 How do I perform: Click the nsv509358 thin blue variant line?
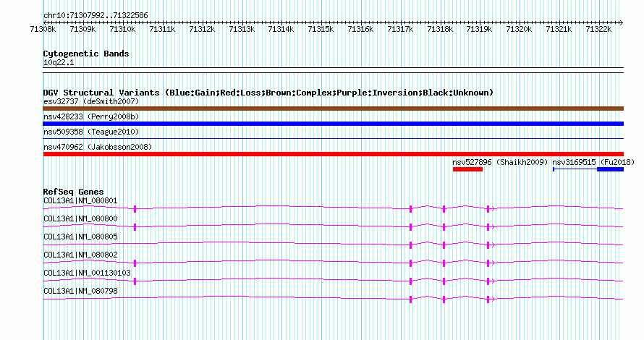pos(333,139)
